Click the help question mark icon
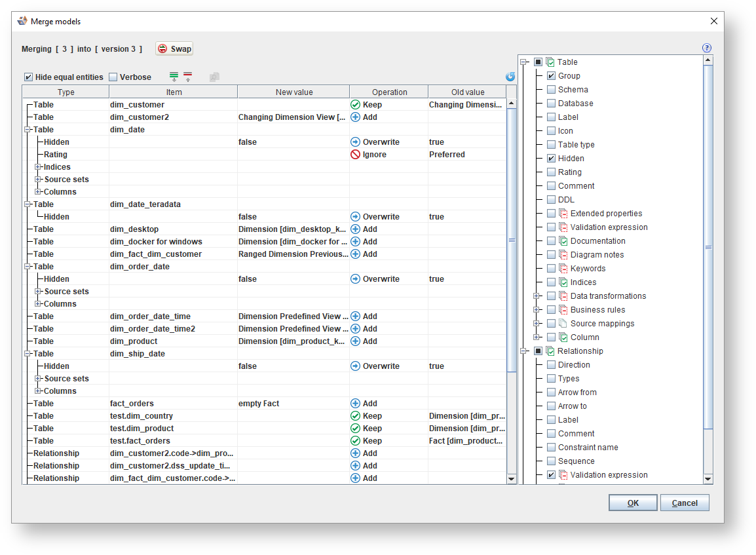 click(706, 48)
